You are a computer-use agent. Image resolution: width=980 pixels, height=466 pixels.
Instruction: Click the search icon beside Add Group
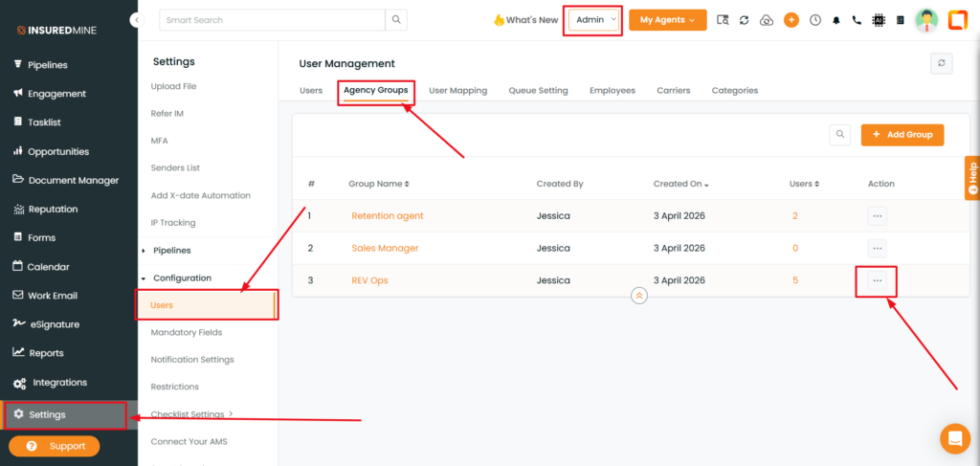[840, 135]
